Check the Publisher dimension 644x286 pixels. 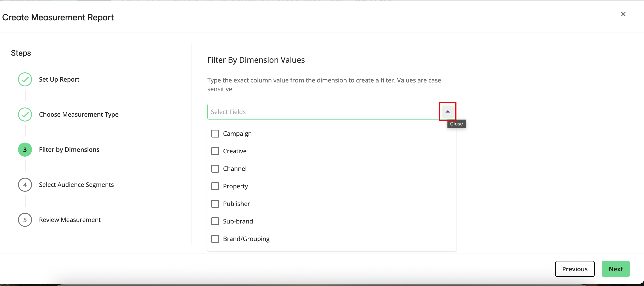[215, 204]
